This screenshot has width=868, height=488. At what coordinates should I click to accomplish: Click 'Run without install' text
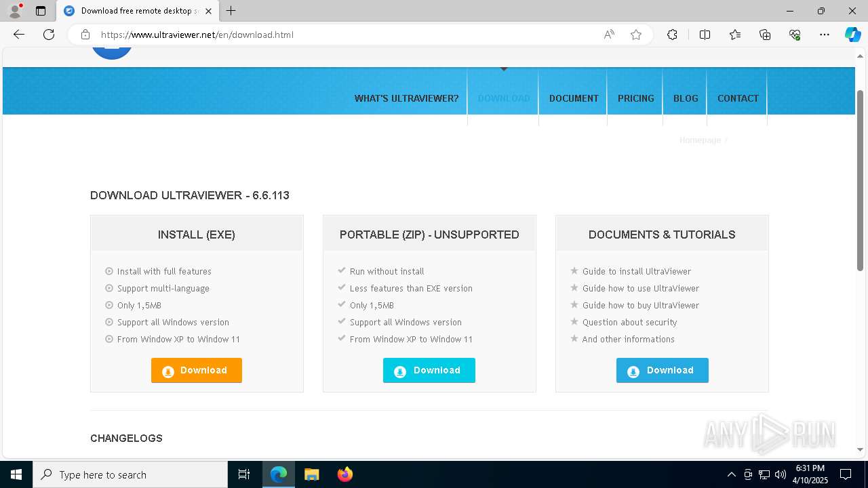pos(387,271)
